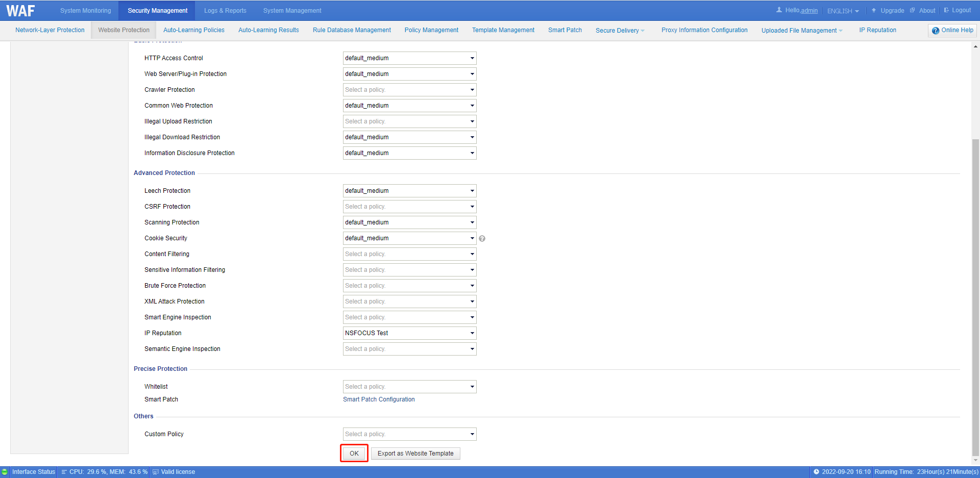980x478 pixels.
Task: Click the Logout icon in header
Action: pos(946,10)
